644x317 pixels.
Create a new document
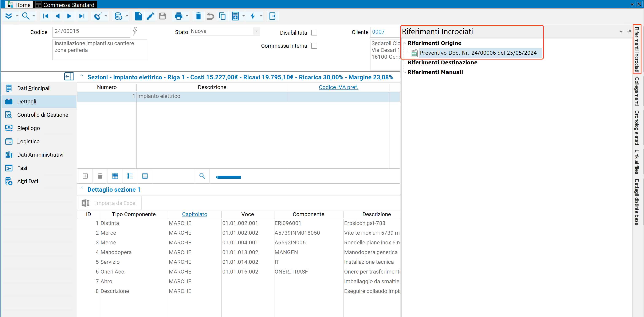tap(138, 16)
